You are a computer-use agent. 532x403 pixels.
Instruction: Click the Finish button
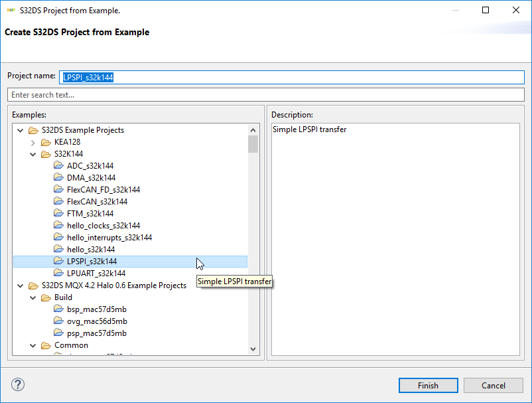tap(428, 385)
